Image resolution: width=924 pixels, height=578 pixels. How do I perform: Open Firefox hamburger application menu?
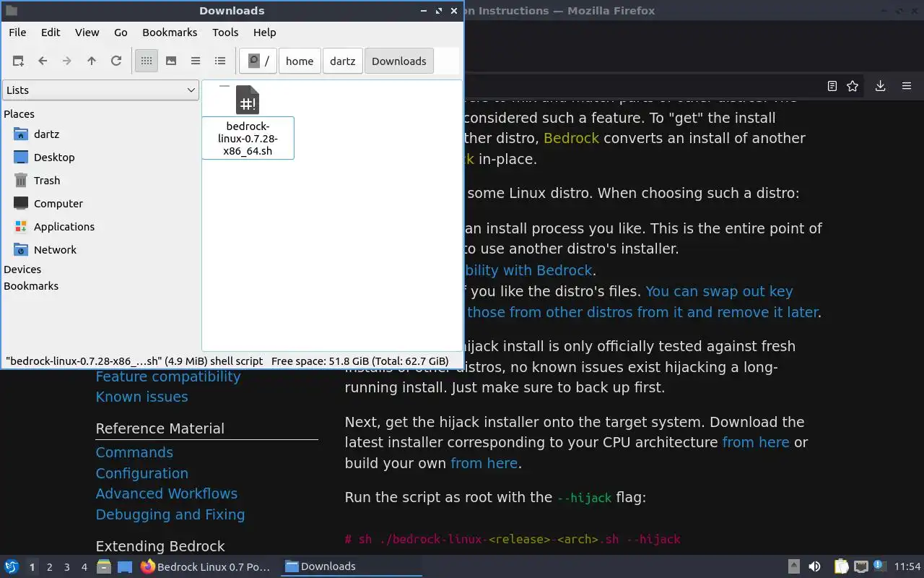(907, 86)
